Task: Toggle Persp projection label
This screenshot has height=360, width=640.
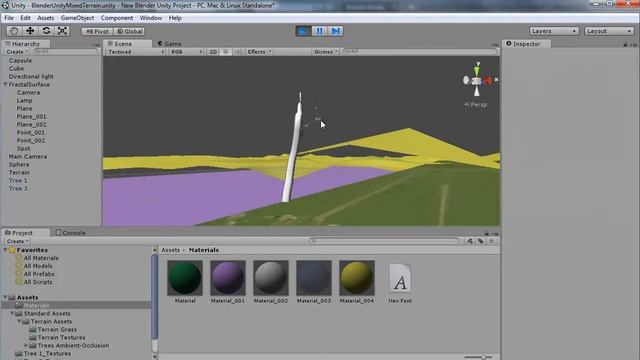Action: click(x=476, y=104)
